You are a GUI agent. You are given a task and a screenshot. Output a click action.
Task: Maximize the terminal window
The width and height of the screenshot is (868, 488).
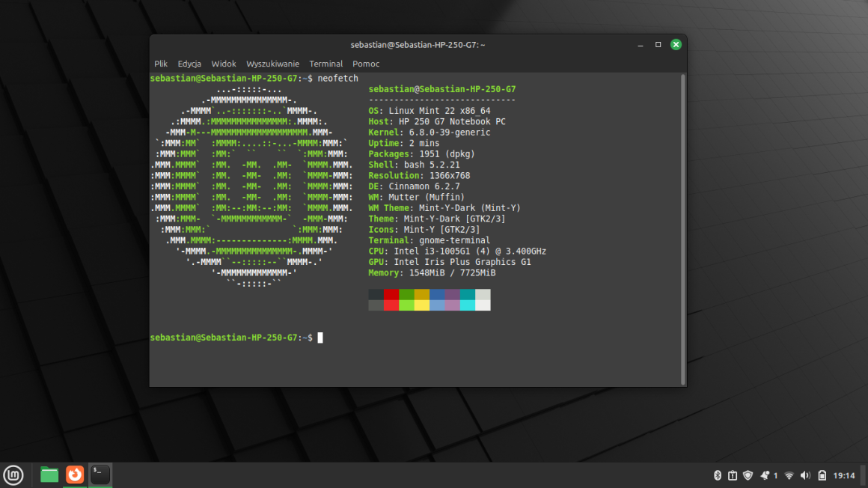click(x=658, y=45)
